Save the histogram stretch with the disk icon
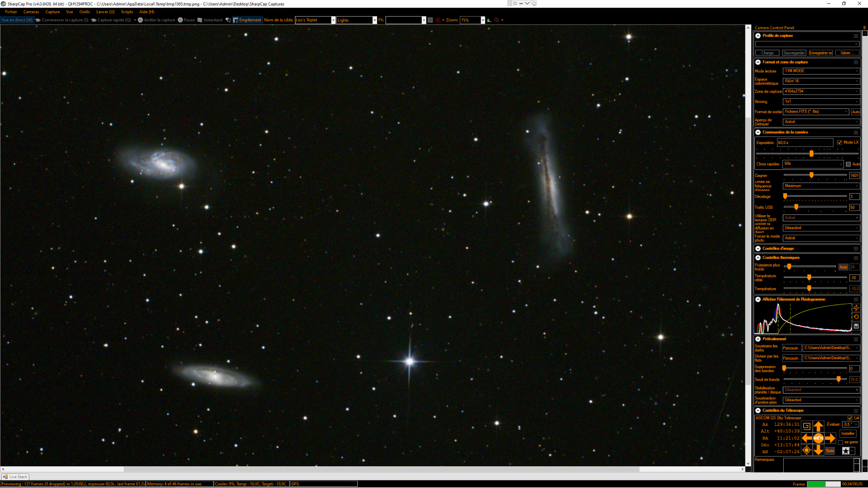Viewport: 868px width, 488px height. (x=856, y=326)
